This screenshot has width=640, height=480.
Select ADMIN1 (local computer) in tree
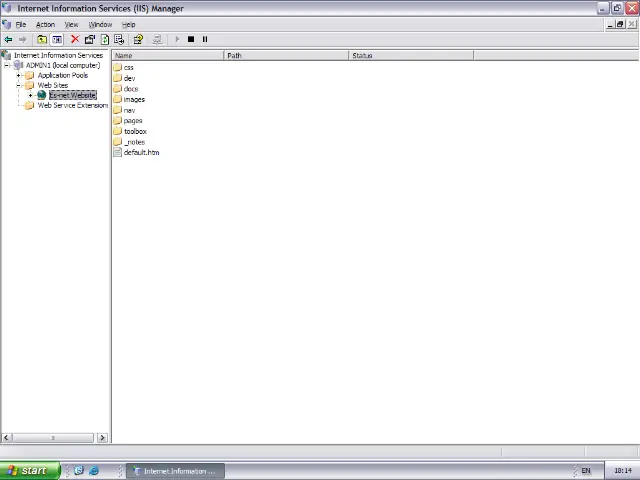pos(63,65)
